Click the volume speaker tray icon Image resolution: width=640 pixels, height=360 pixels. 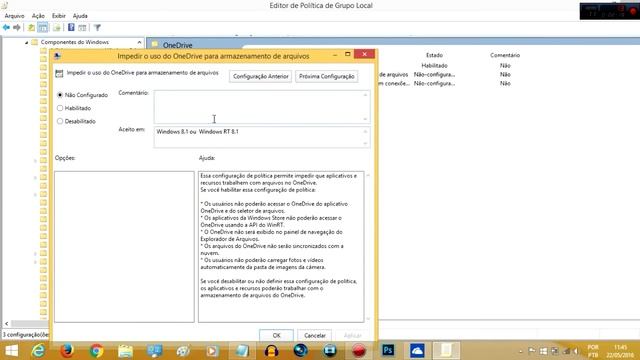coord(577,351)
